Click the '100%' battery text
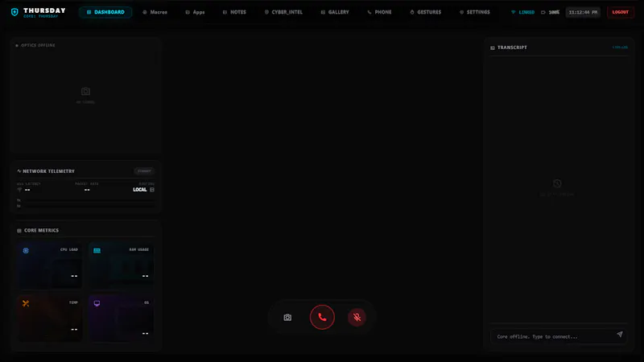Viewport: 644px width, 362px height. pyautogui.click(x=554, y=12)
